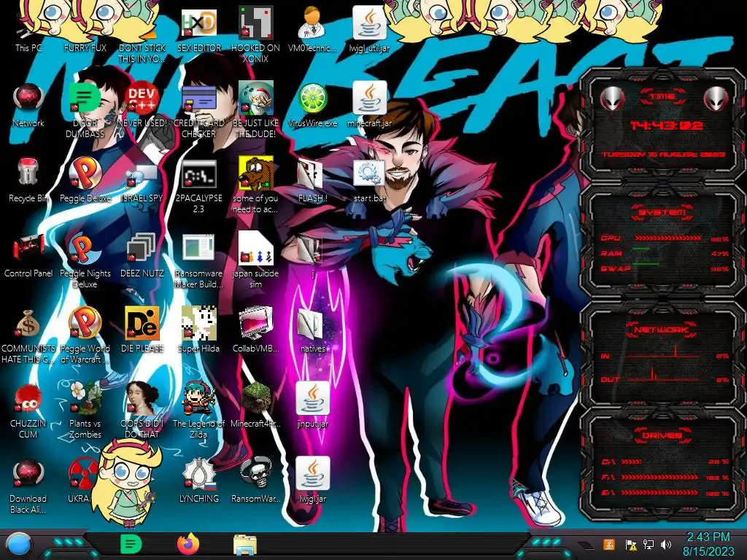Click the TIME header on the widget
The image size is (747, 560).
point(662,97)
